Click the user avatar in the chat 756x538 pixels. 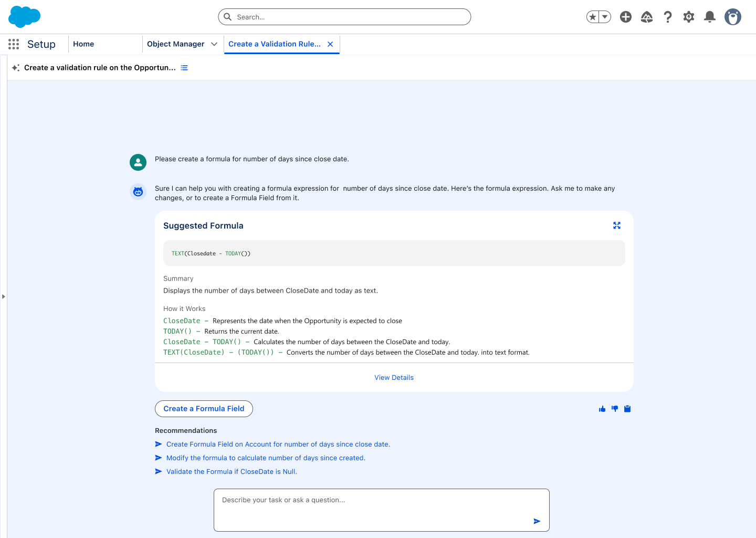138,162
